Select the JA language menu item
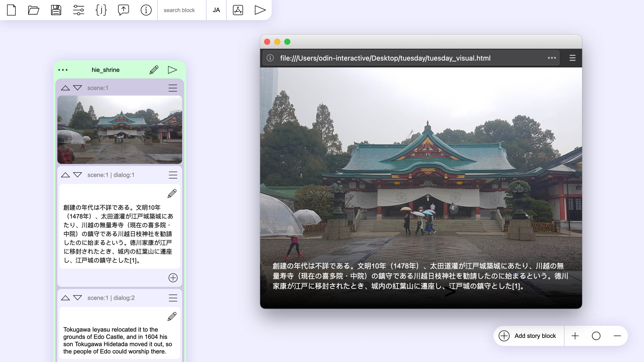This screenshot has height=362, width=644. point(216,10)
